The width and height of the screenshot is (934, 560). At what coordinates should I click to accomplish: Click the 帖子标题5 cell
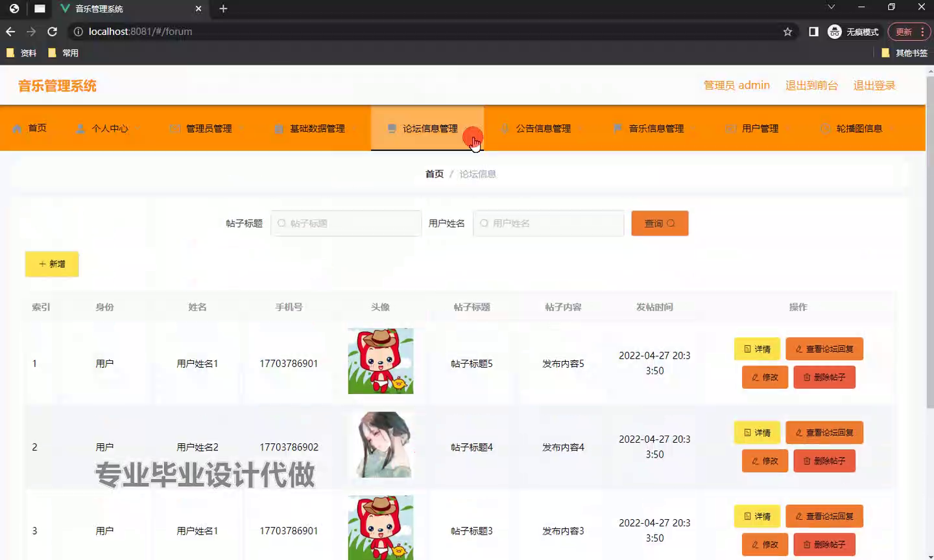coord(472,364)
